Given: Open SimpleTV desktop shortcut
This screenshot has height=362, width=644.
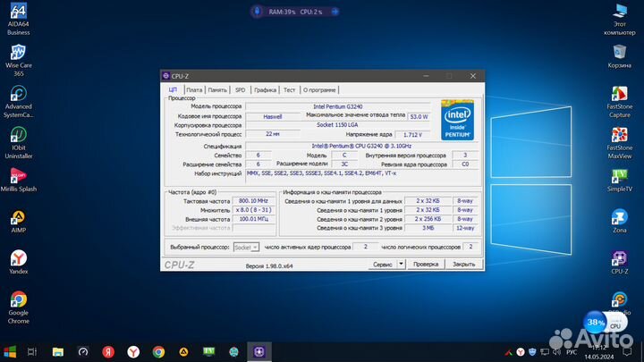Looking at the screenshot, I should 619,181.
